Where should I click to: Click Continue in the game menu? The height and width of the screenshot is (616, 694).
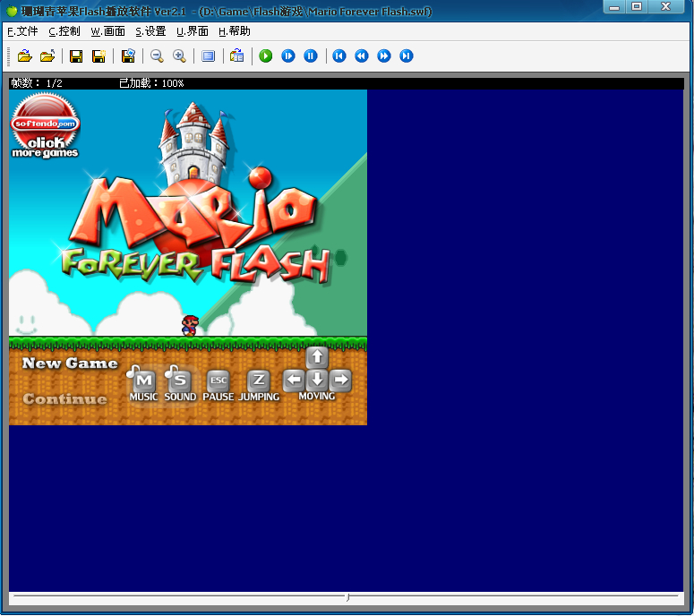coord(65,399)
